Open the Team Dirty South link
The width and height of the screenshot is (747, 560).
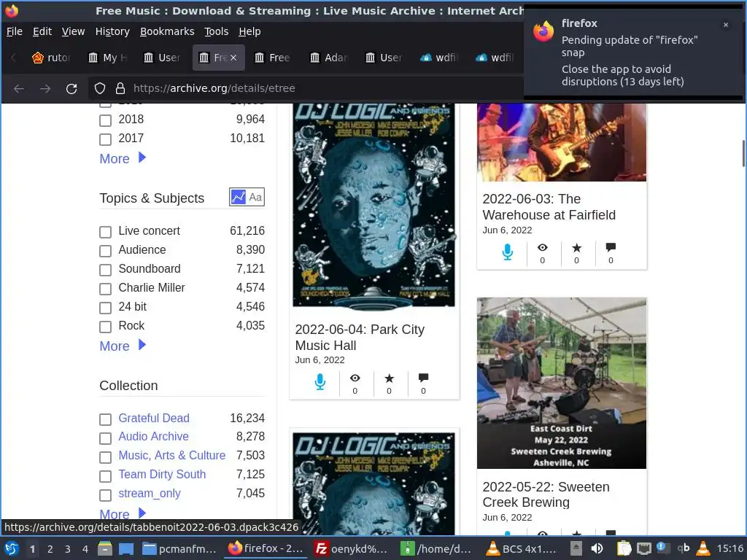click(x=162, y=474)
